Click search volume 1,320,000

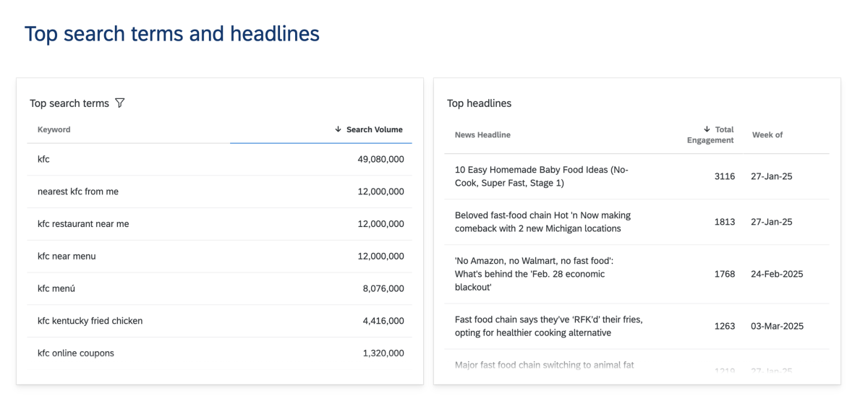(383, 353)
